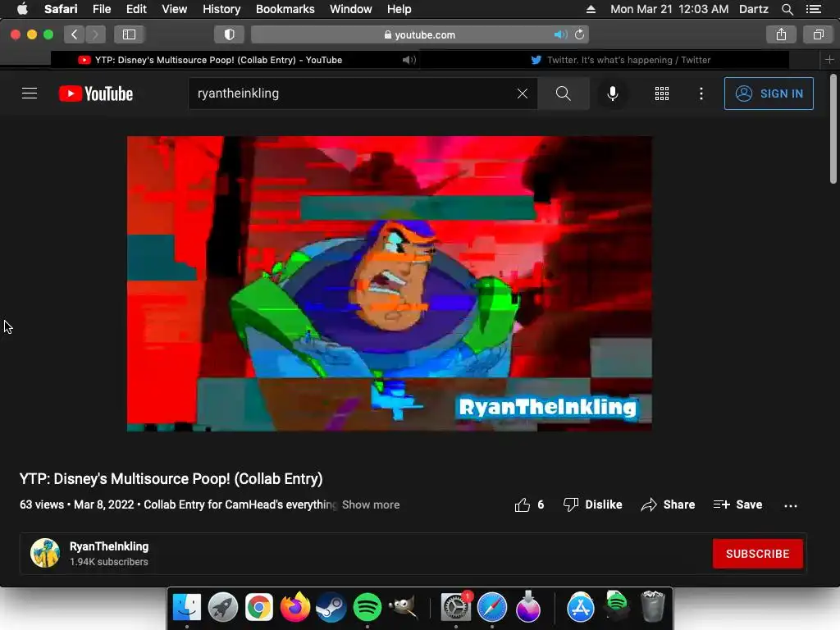Click the youtube.com address bar

click(419, 34)
